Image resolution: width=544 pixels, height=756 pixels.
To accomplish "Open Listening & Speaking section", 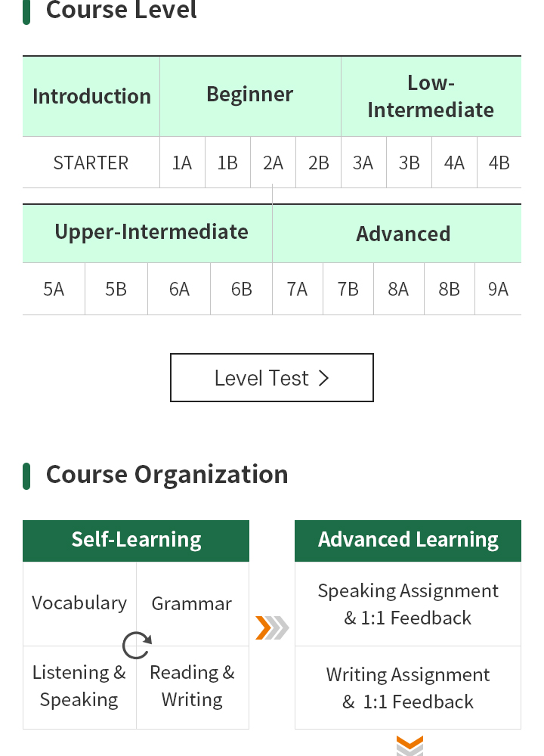I will tap(79, 686).
